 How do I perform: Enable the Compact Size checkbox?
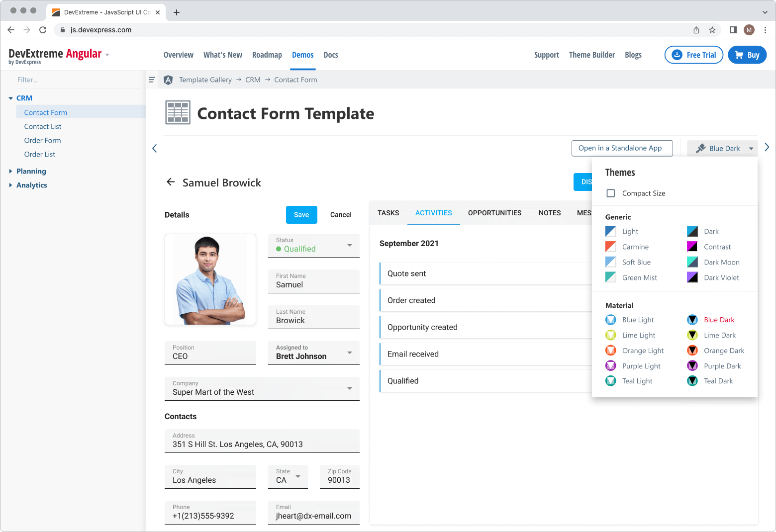click(x=611, y=193)
